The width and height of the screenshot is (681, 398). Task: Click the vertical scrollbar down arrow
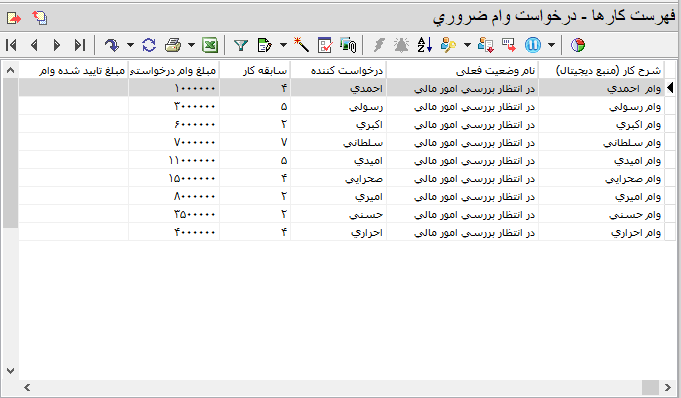click(x=10, y=371)
